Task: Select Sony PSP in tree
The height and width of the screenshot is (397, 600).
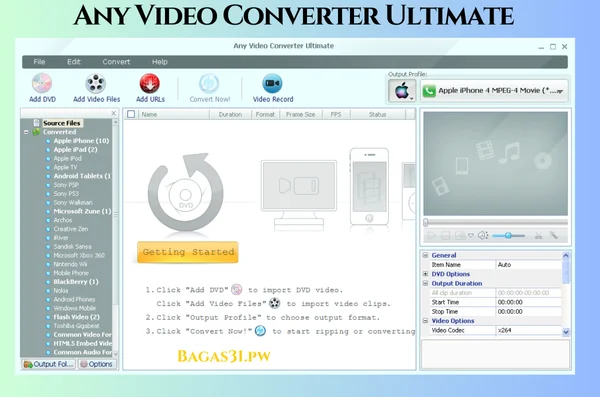Action: tap(66, 185)
